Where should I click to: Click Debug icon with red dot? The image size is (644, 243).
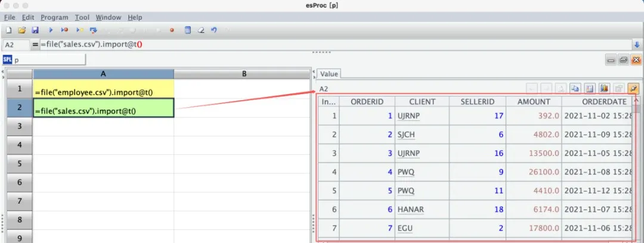tap(64, 30)
